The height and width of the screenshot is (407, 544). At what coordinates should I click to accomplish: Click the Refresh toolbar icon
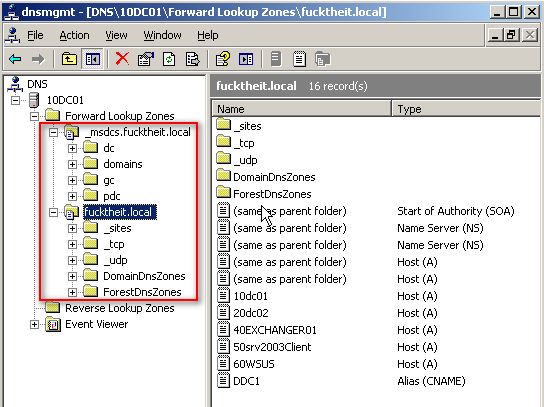tap(169, 59)
